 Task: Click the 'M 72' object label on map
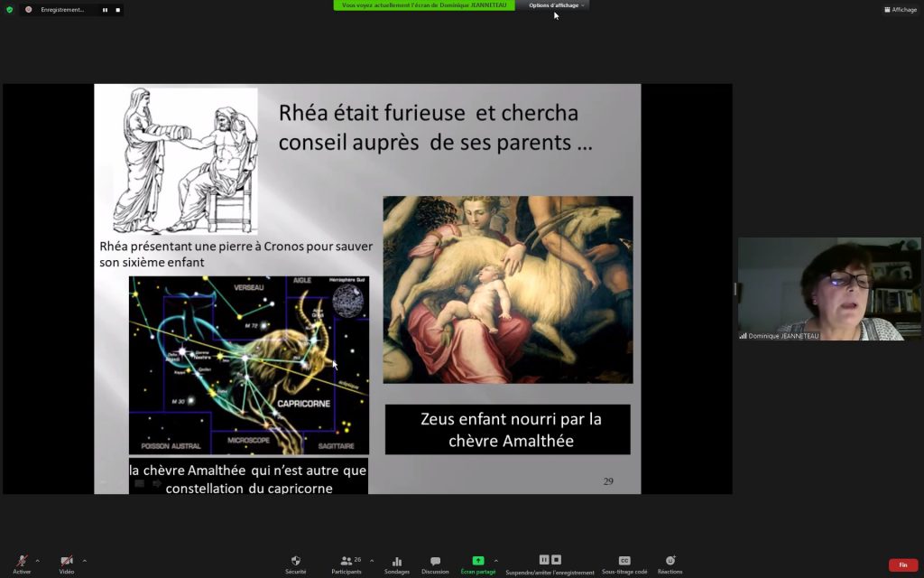pos(251,325)
